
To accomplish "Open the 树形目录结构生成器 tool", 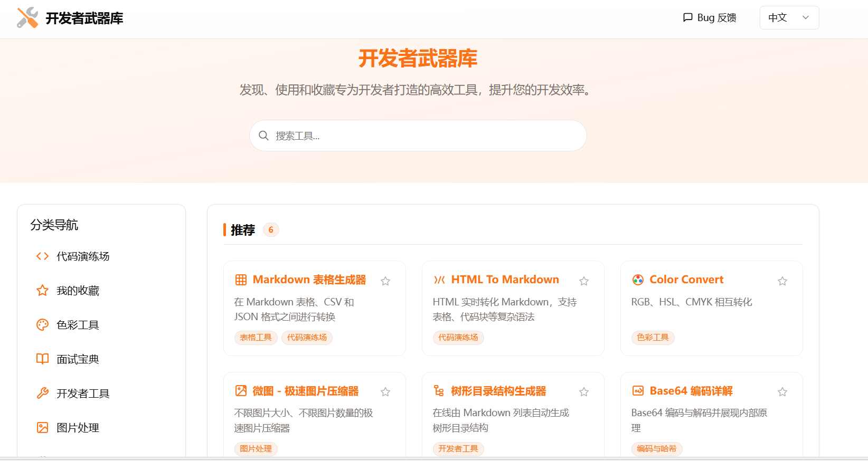I will click(x=498, y=391).
